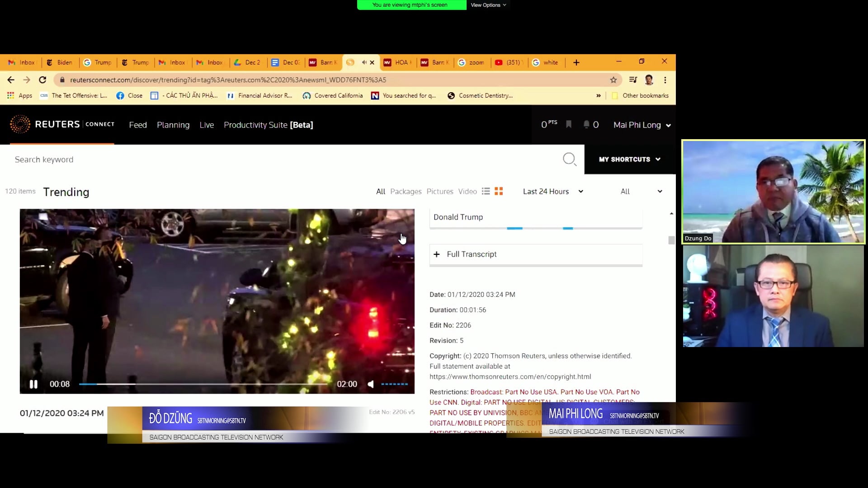Filter results by the Video tab
The height and width of the screenshot is (488, 868).
tap(467, 192)
